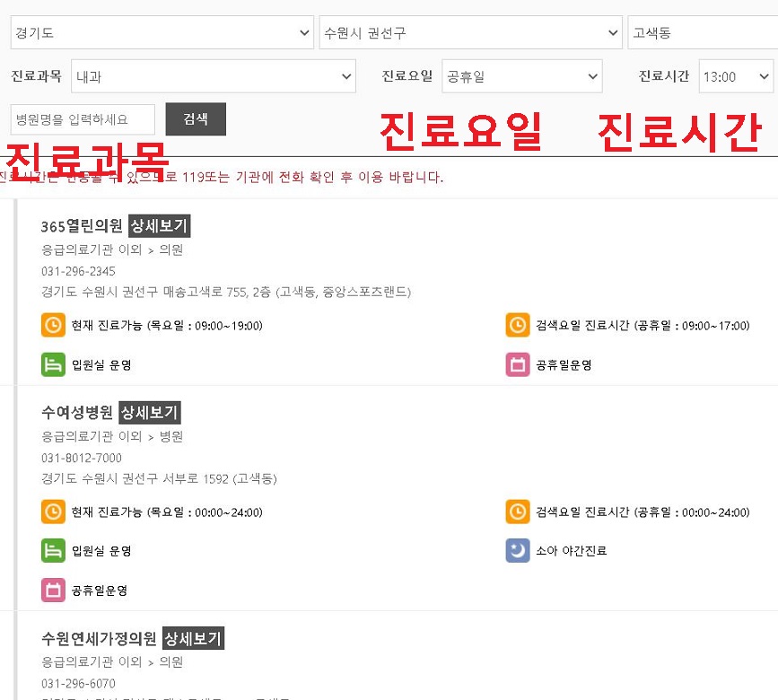778x700 pixels.
Task: Open 상세보기 for 365열린의원
Action: [x=159, y=226]
